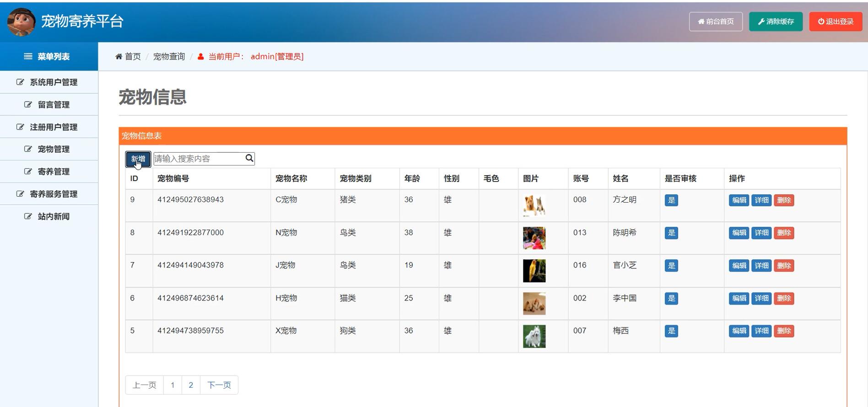Click the 前台首页 button
The height and width of the screenshot is (407, 868).
(x=716, y=21)
